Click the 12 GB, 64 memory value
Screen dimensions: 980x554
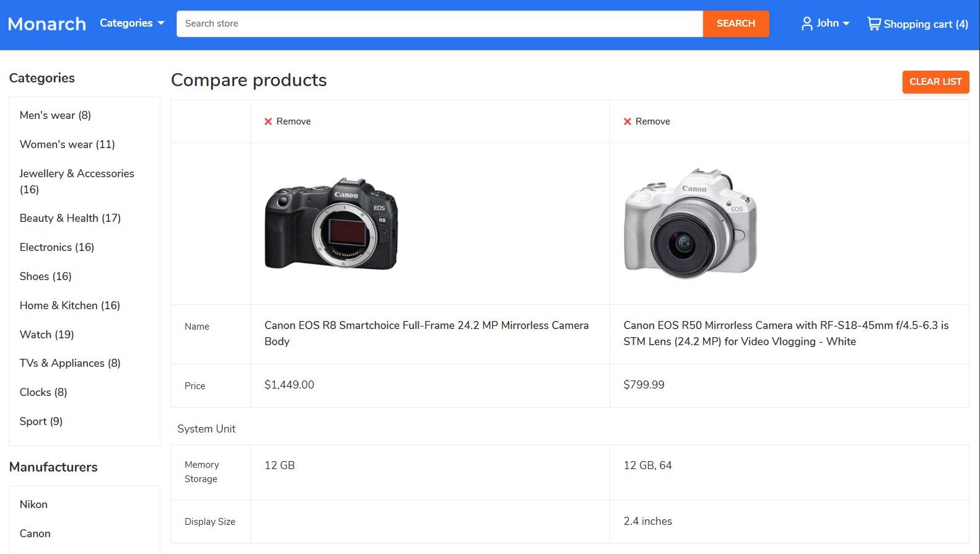(647, 465)
